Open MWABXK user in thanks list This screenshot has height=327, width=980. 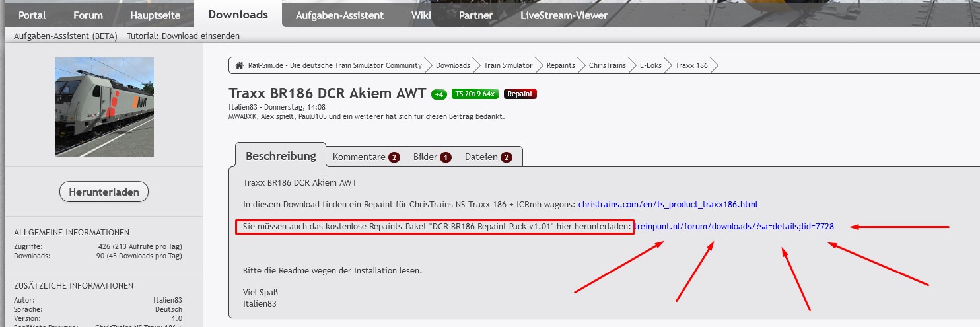click(243, 116)
